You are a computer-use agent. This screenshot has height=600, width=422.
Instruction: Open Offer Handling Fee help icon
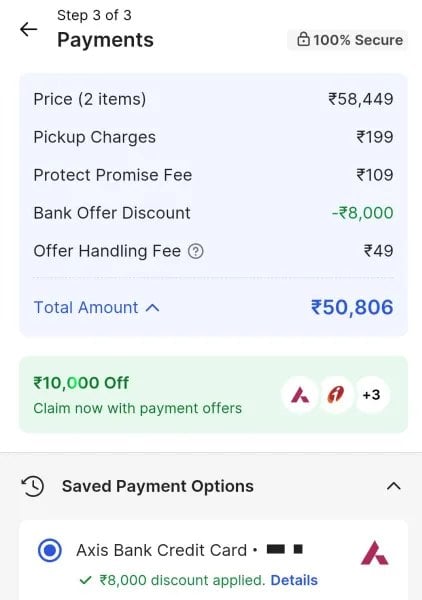pos(196,251)
